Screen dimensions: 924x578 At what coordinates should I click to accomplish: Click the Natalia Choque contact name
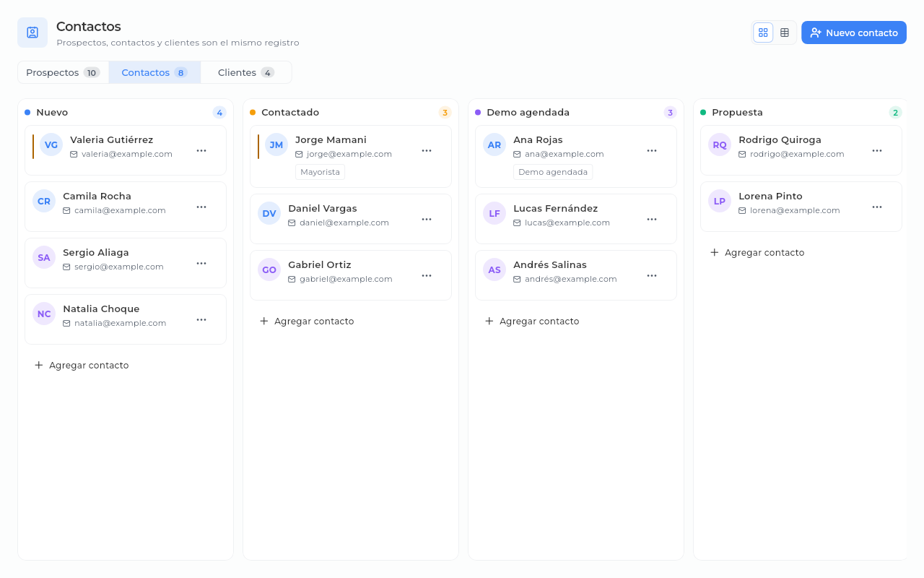pyautogui.click(x=101, y=309)
